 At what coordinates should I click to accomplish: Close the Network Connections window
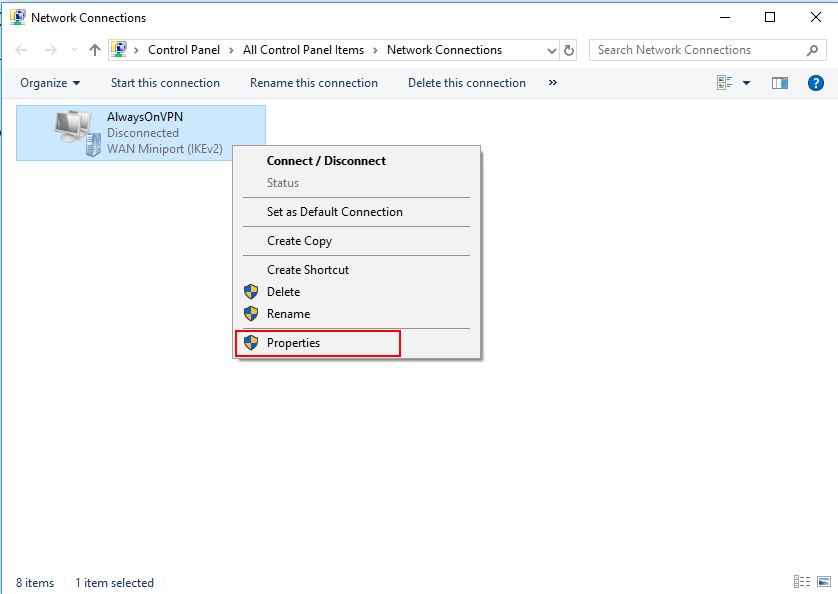(816, 17)
